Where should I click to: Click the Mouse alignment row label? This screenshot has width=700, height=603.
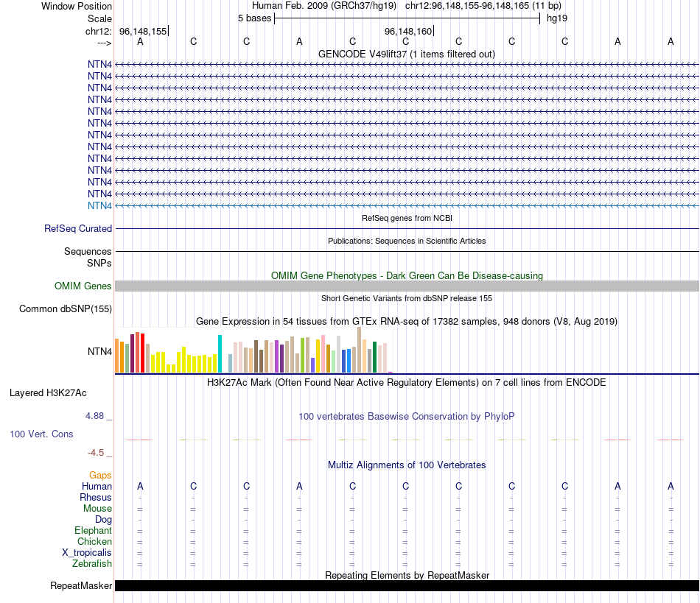(97, 509)
